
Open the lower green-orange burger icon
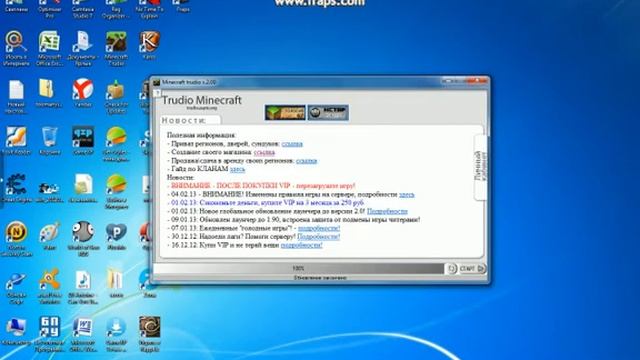click(x=116, y=184)
